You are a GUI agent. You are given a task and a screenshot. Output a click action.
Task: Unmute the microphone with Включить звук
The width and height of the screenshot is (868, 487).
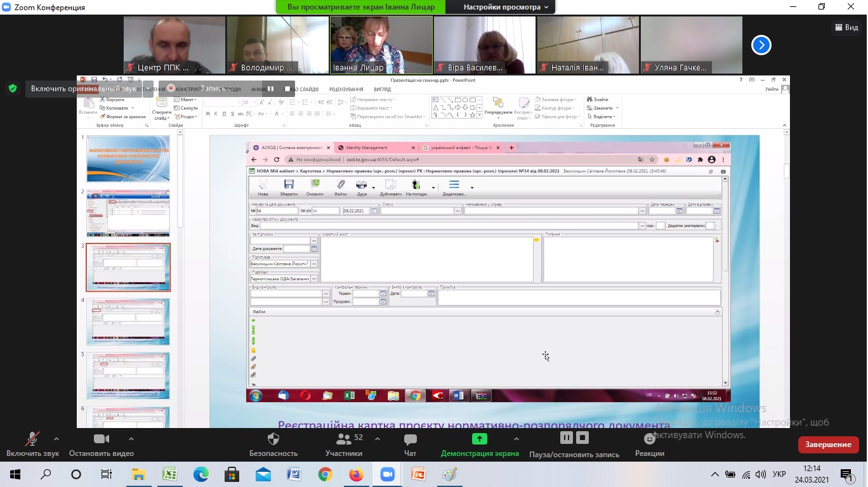(x=32, y=445)
